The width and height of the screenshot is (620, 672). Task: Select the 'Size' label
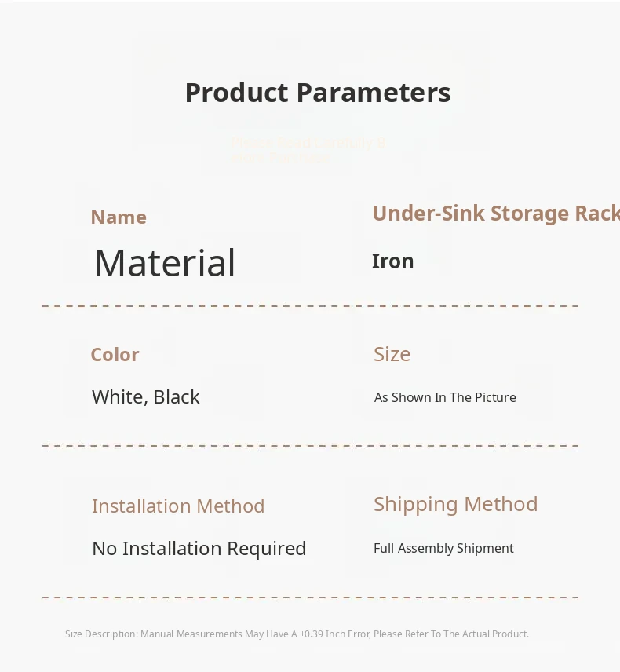point(392,354)
